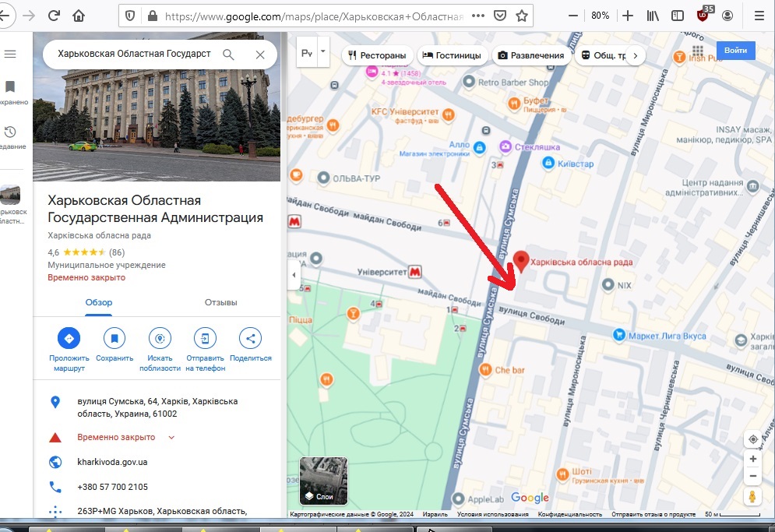The height and width of the screenshot is (532, 775).
Task: Expand Временно закрыто hours chevron
Action: coord(171,438)
